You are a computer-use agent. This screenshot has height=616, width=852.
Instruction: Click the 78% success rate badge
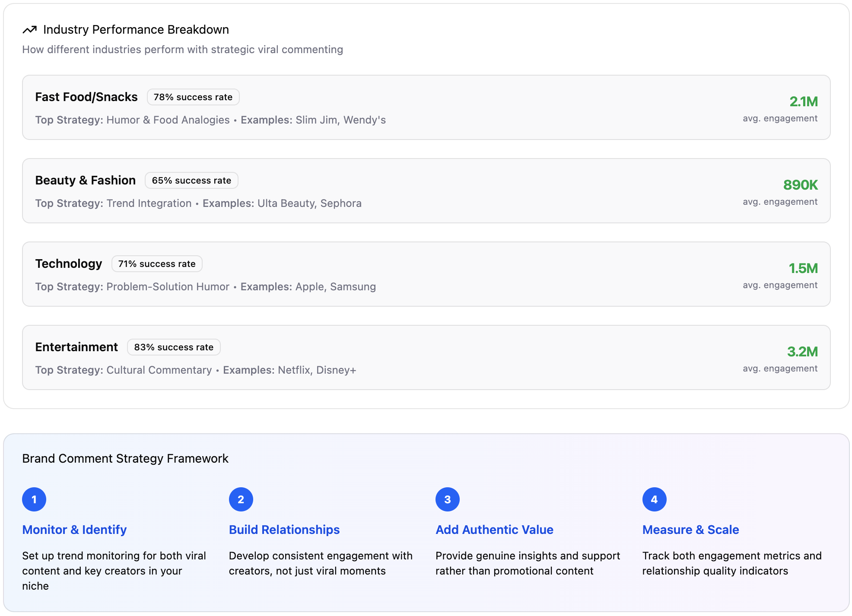[193, 97]
